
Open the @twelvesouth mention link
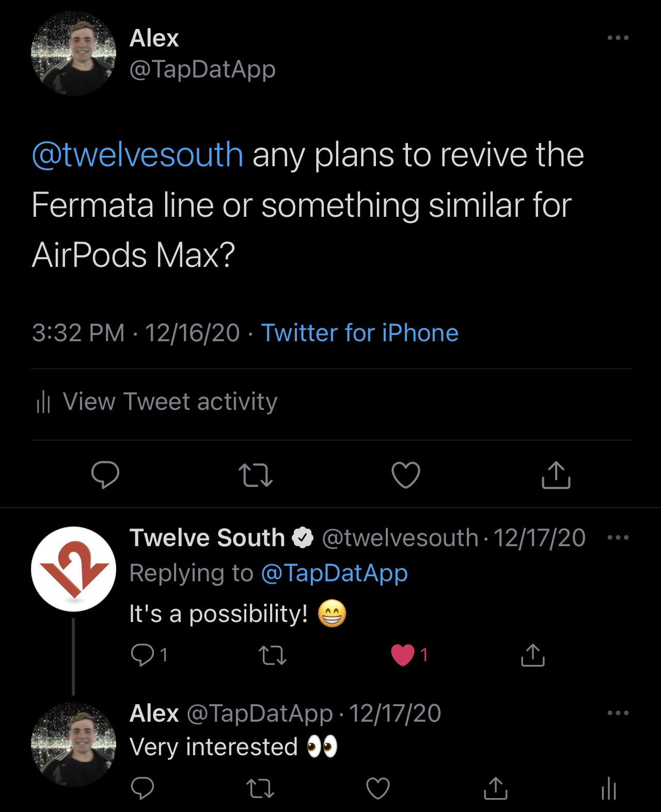tap(137, 155)
